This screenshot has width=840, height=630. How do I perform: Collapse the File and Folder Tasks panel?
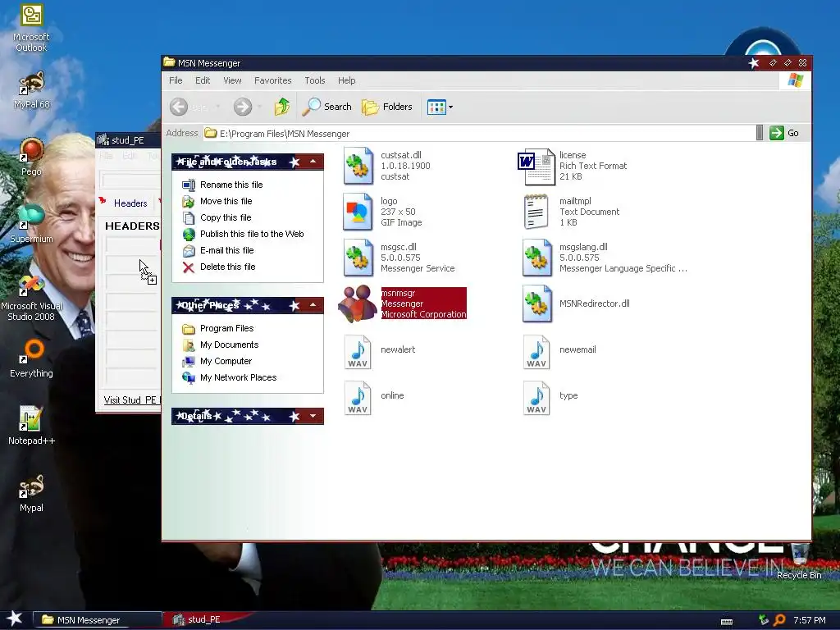[x=313, y=162]
